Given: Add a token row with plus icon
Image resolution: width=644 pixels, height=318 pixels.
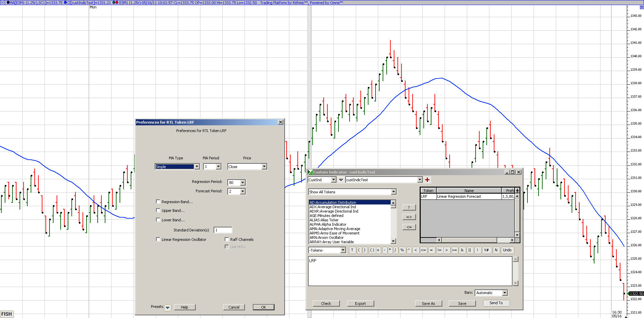Looking at the screenshot, I should pos(517,191).
